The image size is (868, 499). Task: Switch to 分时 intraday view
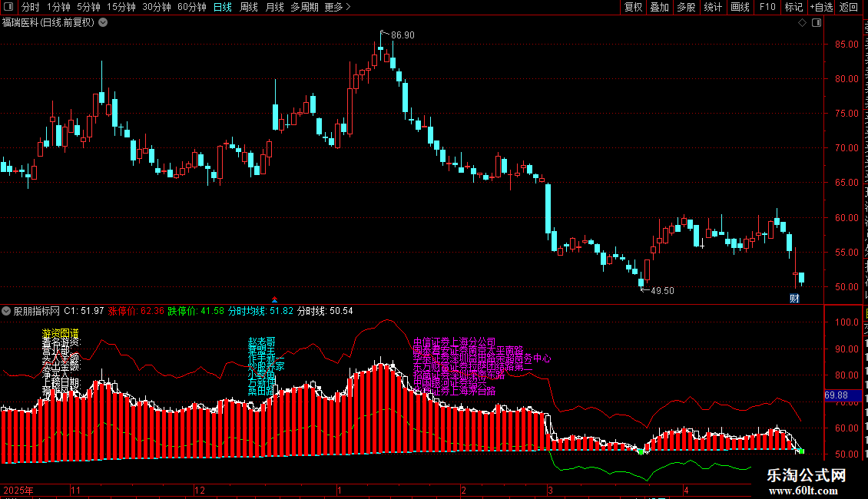pyautogui.click(x=31, y=7)
